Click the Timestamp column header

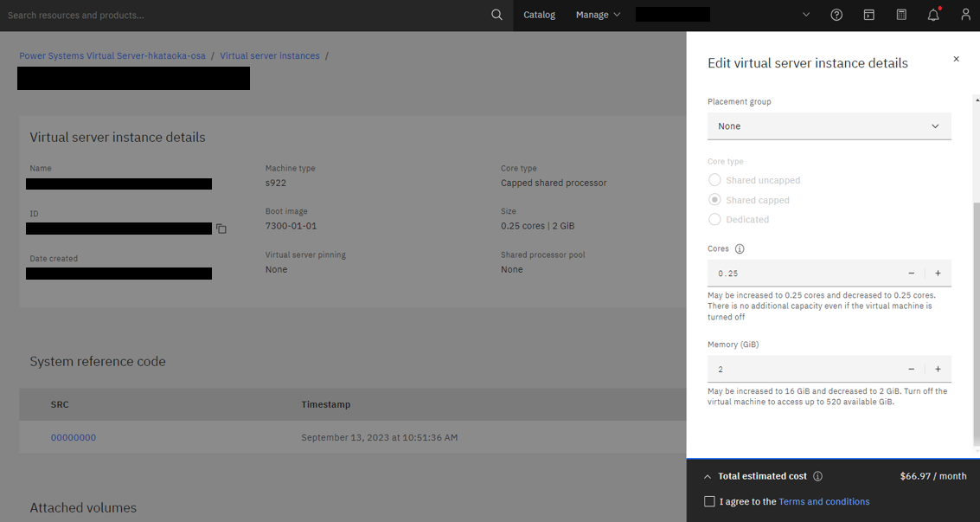(325, 404)
